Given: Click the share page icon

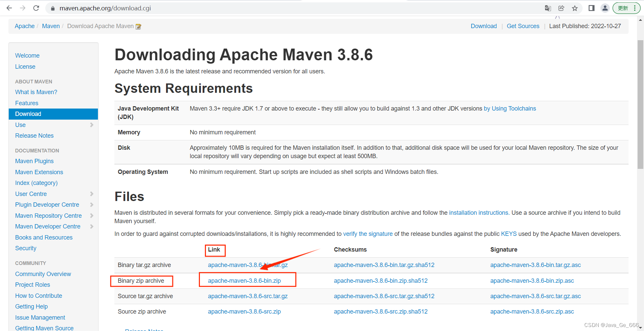Looking at the screenshot, I should [x=561, y=8].
